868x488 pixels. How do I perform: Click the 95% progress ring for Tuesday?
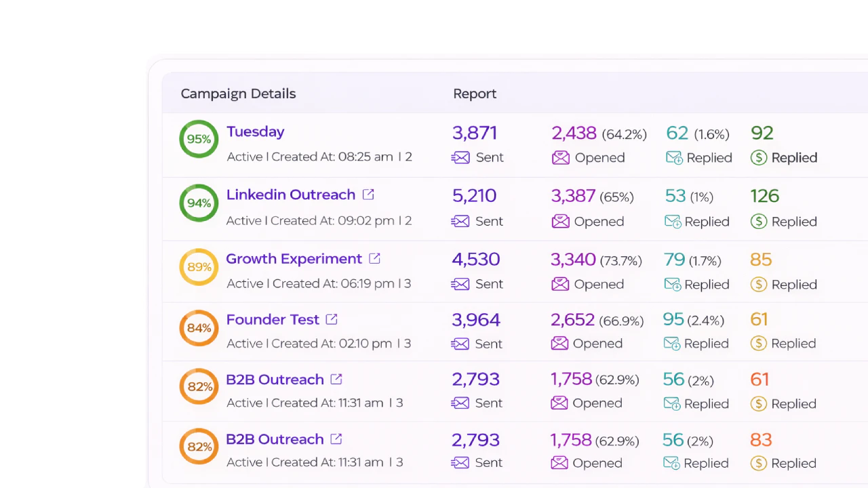point(199,139)
